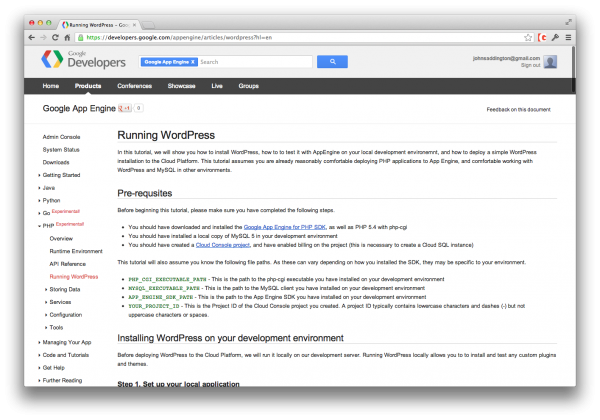Open the wrench extension icon
The width and height of the screenshot is (600, 420).
click(555, 37)
